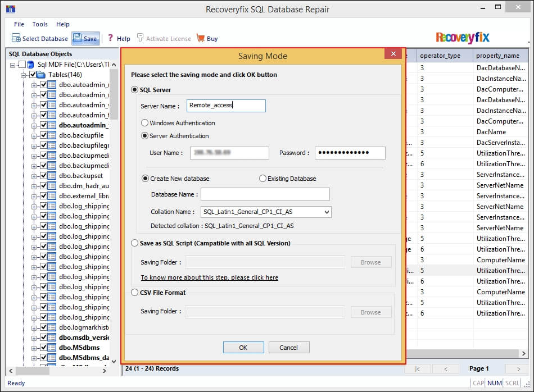Click Browse for SQL Script saving folder
Viewport: 534px width, 392px height.
370,262
